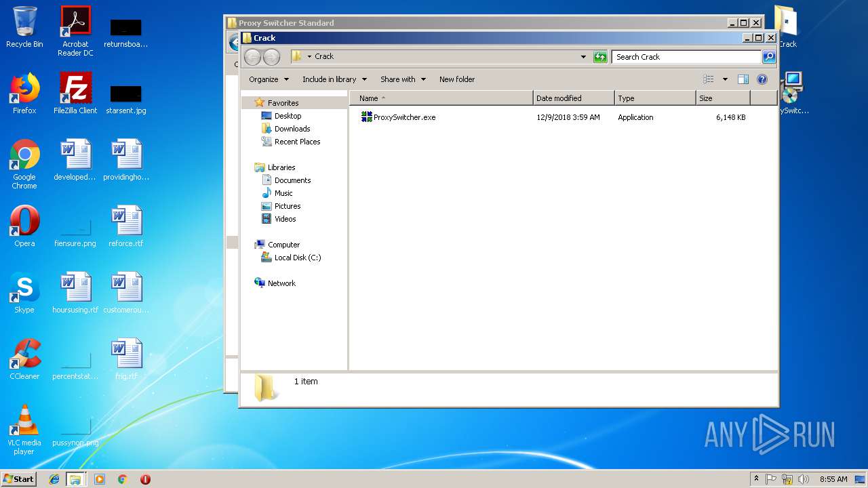The height and width of the screenshot is (488, 868).
Task: Open Music library
Action: pos(283,193)
